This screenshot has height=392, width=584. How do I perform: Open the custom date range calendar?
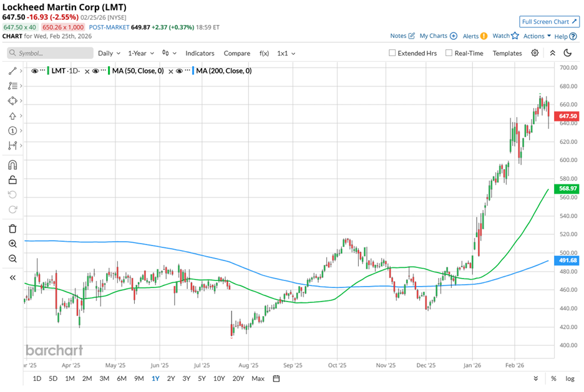point(276,378)
